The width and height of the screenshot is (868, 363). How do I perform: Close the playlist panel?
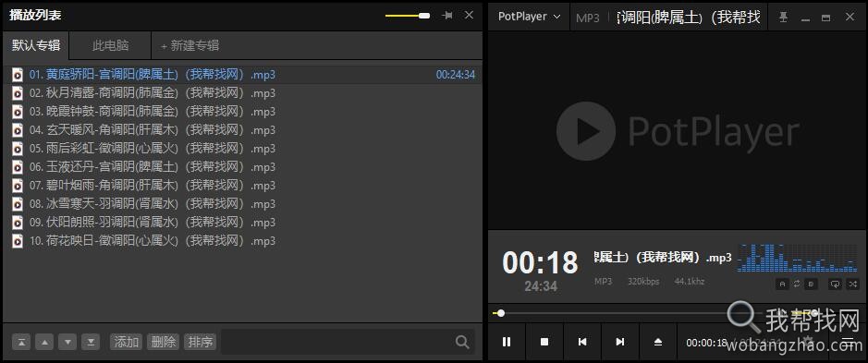[469, 15]
